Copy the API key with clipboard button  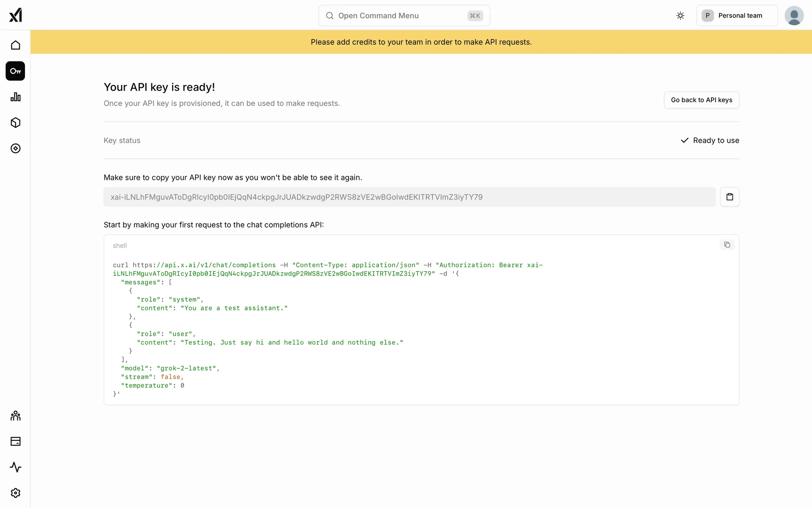point(730,197)
